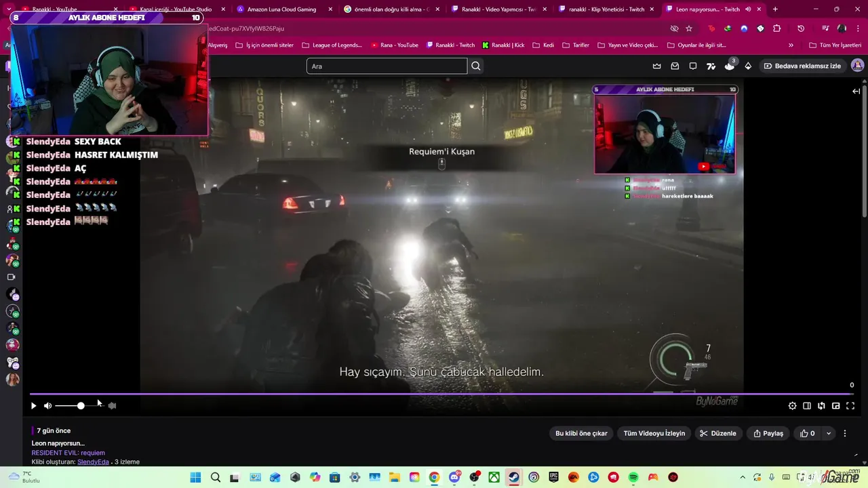
Task: Switch to Ranakkl - Video Yapımcısı tab
Action: point(502,9)
